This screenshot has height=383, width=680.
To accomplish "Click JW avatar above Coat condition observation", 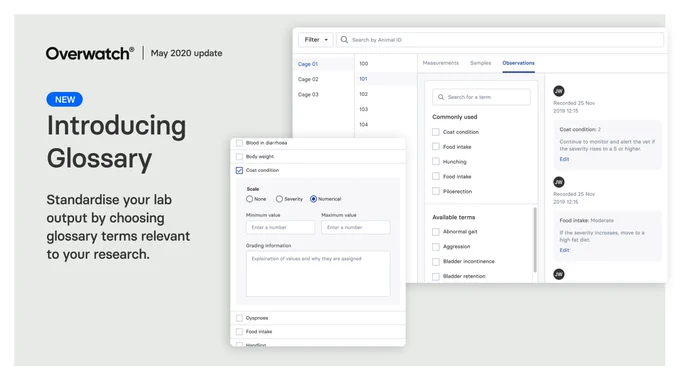I will 559,91.
